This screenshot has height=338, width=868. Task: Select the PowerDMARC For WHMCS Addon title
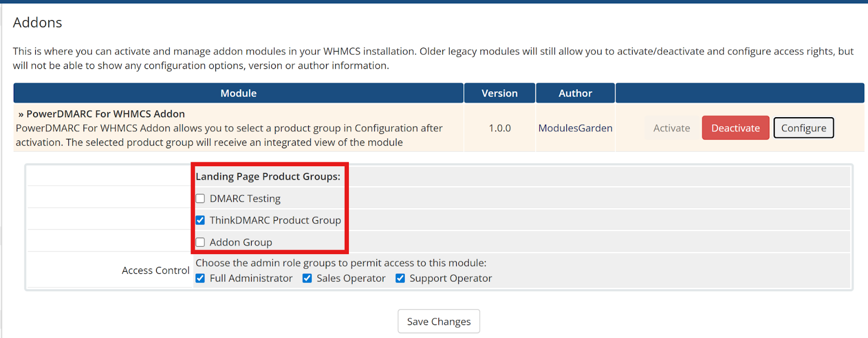(106, 114)
